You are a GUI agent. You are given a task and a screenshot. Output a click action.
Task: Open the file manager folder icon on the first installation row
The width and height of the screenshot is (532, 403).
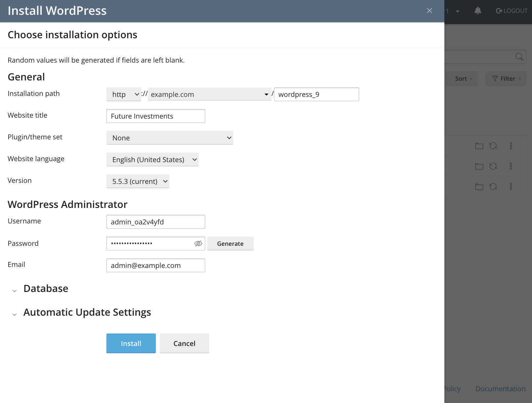pyautogui.click(x=479, y=145)
